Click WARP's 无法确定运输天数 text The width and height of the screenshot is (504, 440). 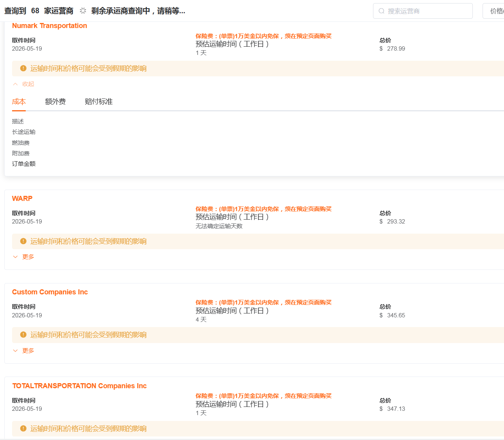pyautogui.click(x=219, y=226)
